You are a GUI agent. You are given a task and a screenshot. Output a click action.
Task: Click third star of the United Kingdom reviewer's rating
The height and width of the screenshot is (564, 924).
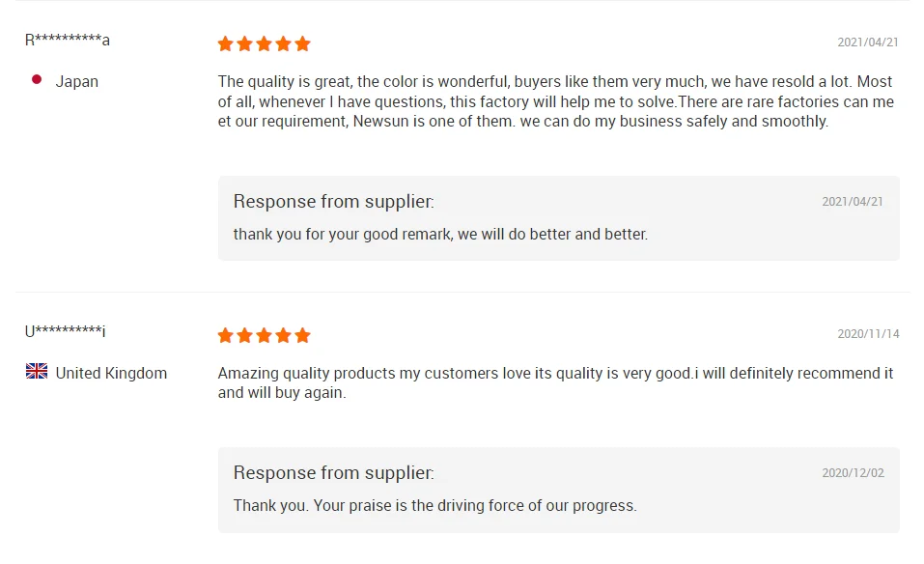tap(265, 335)
